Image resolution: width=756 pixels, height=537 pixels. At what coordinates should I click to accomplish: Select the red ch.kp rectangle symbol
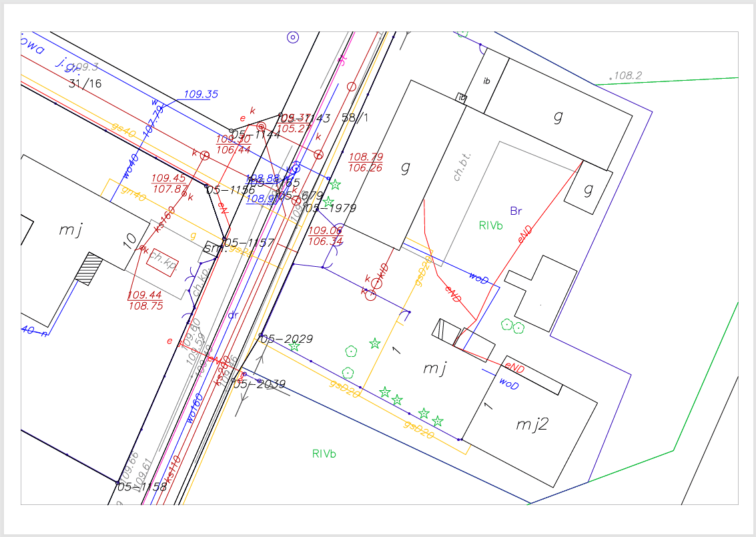click(x=161, y=263)
